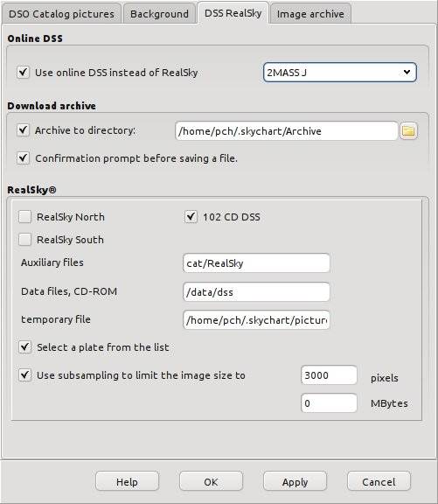Toggle Select a plate from the list
The image size is (438, 504).
click(x=24, y=347)
